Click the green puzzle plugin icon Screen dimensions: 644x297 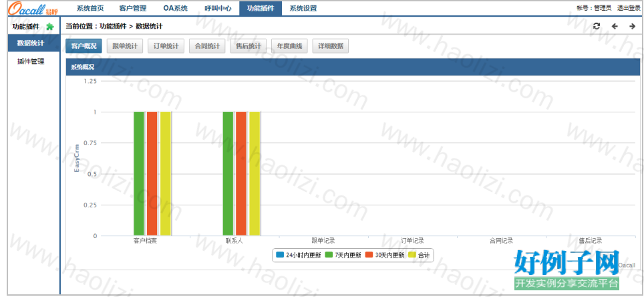(x=49, y=26)
